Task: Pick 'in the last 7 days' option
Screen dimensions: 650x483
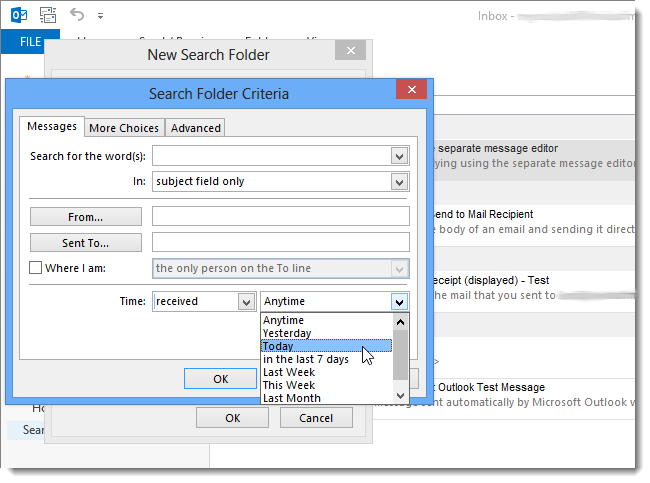Action: click(327, 359)
